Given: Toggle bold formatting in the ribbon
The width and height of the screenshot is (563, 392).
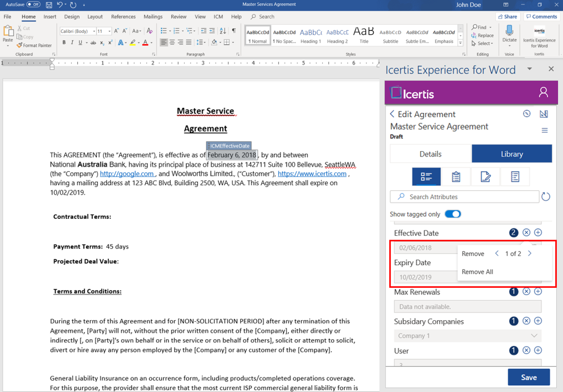Looking at the screenshot, I should coord(64,43).
